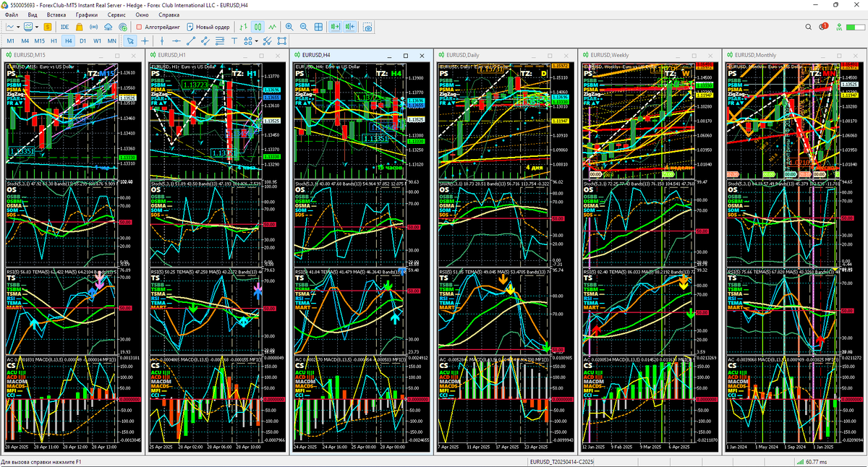Image resolution: width=868 pixels, height=467 pixels.
Task: Open the Сервис menu
Action: [x=116, y=14]
